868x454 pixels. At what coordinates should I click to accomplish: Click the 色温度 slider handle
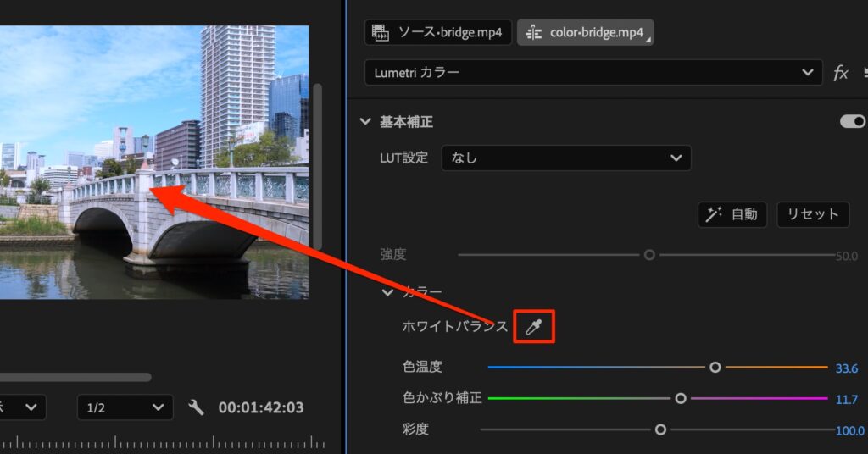715,368
